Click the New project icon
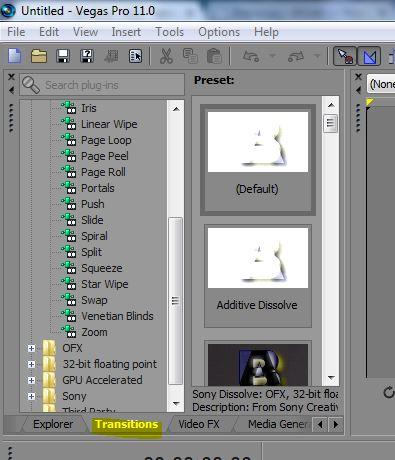The width and height of the screenshot is (395, 460). [x=15, y=56]
